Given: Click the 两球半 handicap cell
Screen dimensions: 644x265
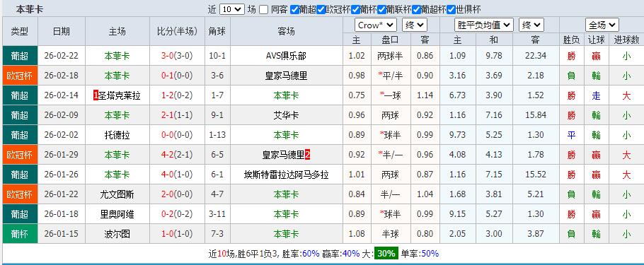Looking at the screenshot, I should [391, 56].
